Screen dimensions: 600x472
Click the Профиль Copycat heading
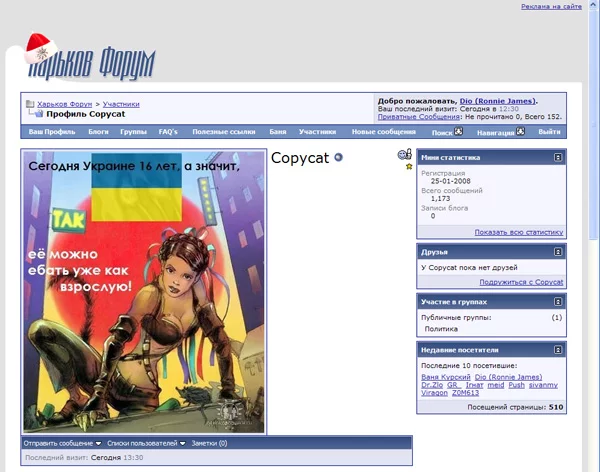pyautogui.click(x=86, y=114)
